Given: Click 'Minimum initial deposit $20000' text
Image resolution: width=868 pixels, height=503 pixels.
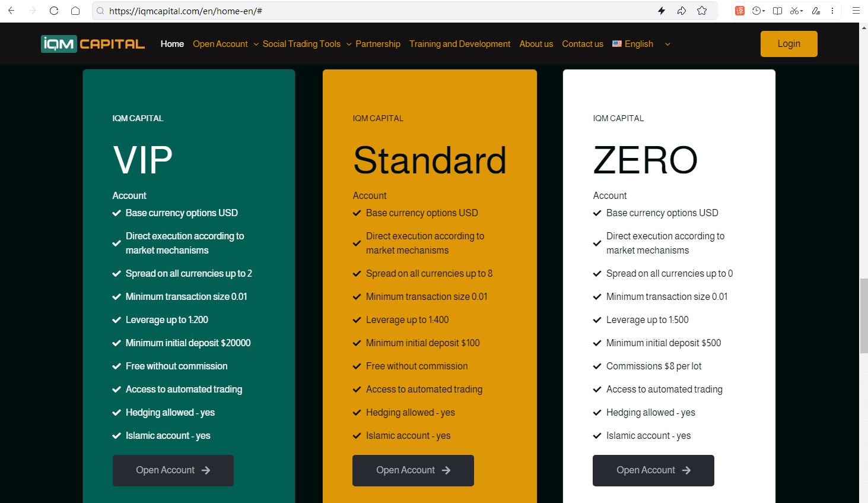Looking at the screenshot, I should 188,343.
